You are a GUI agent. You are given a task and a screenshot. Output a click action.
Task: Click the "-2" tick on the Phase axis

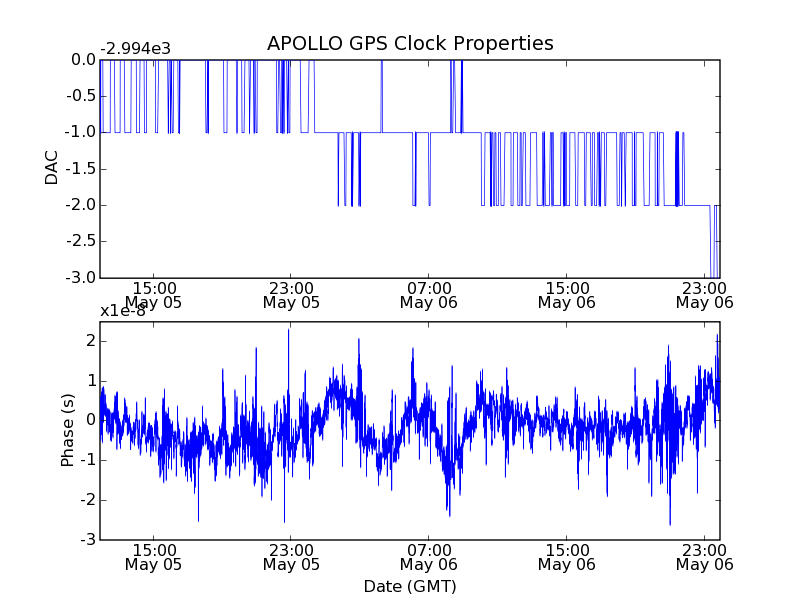pyautogui.click(x=89, y=500)
